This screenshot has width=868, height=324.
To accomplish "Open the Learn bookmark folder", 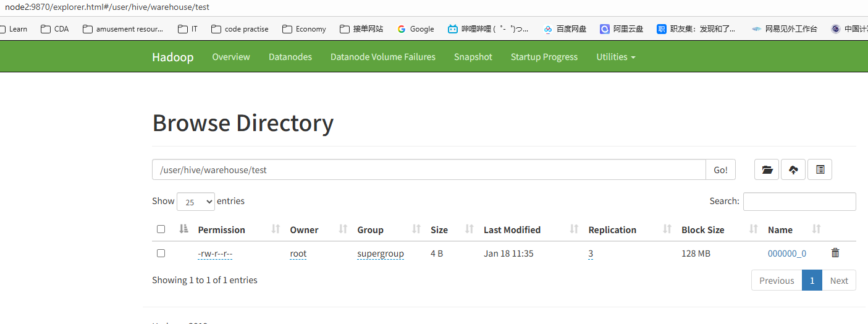I will 14,28.
